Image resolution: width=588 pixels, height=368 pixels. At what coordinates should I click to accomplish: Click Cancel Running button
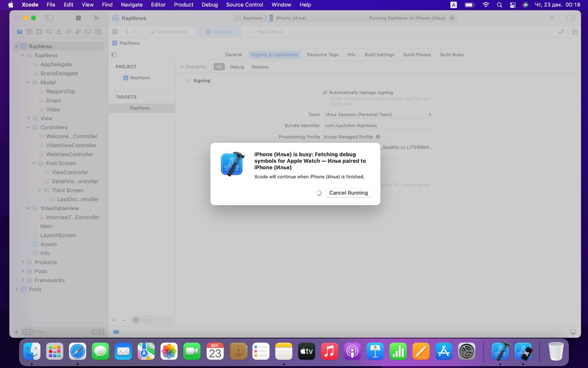(x=349, y=193)
